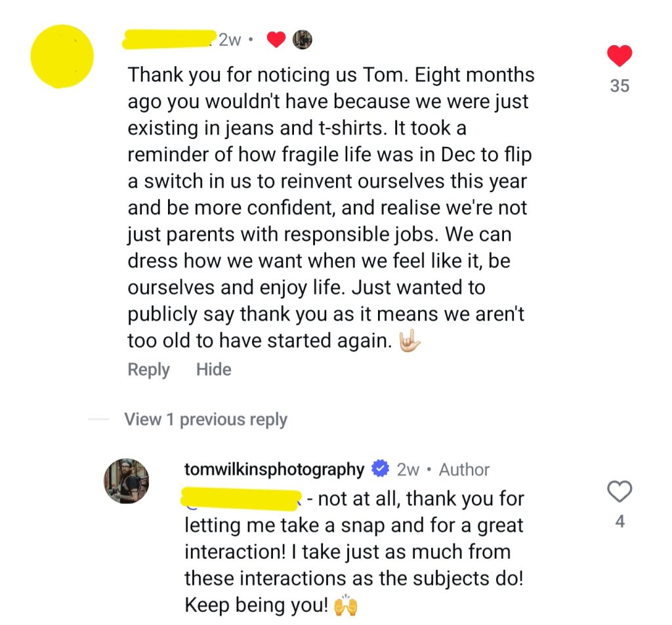Tap the tiny author avatar beside the heart badge

click(x=302, y=40)
